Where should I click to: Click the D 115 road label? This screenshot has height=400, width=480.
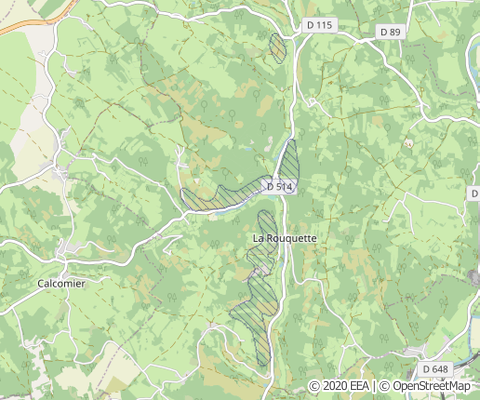coord(320,25)
